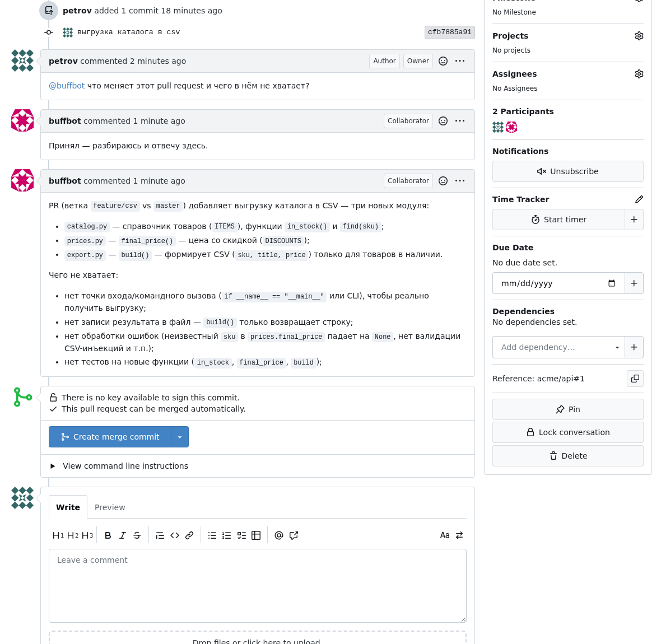Focus the Leave a comment textbox

258,586
